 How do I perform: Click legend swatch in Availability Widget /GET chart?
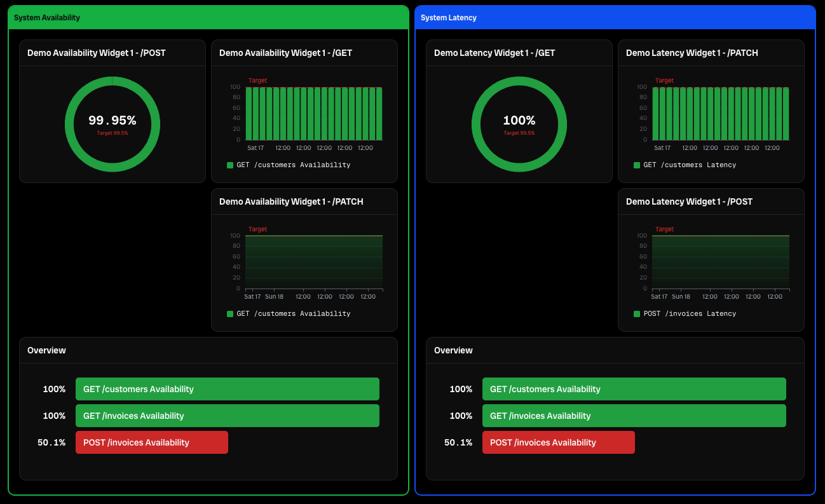click(230, 165)
